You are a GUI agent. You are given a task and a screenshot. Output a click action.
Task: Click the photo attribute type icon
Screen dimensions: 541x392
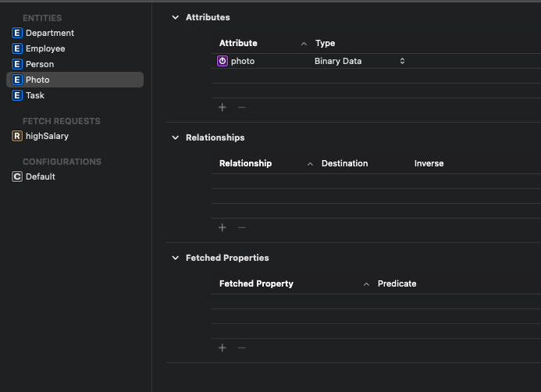(222, 61)
